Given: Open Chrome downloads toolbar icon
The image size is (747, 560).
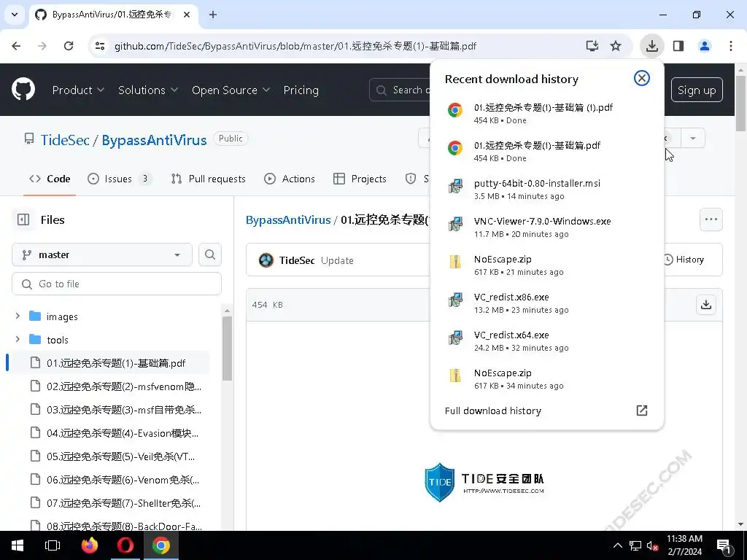Looking at the screenshot, I should pos(651,46).
